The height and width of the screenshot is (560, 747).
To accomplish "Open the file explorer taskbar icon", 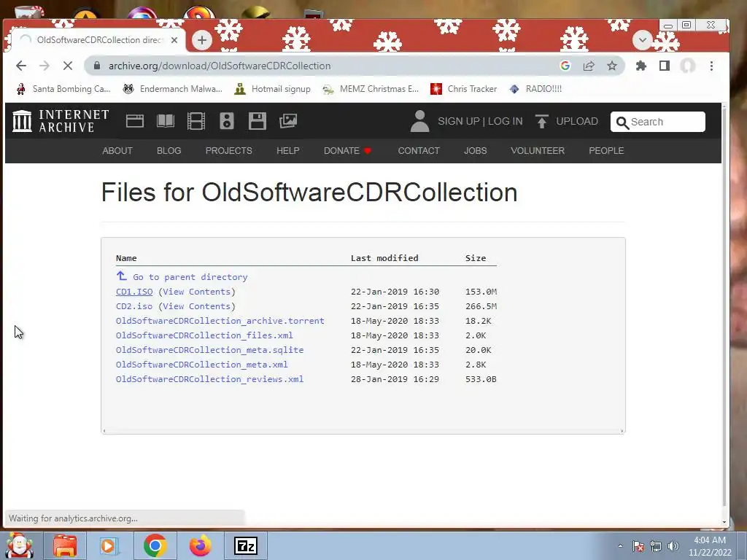I will (x=65, y=545).
